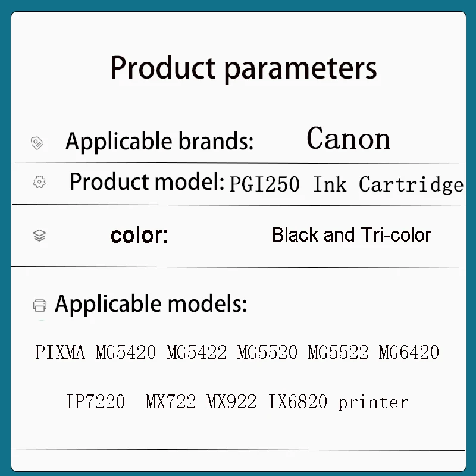Click the MG5420 printer model

click(x=126, y=352)
